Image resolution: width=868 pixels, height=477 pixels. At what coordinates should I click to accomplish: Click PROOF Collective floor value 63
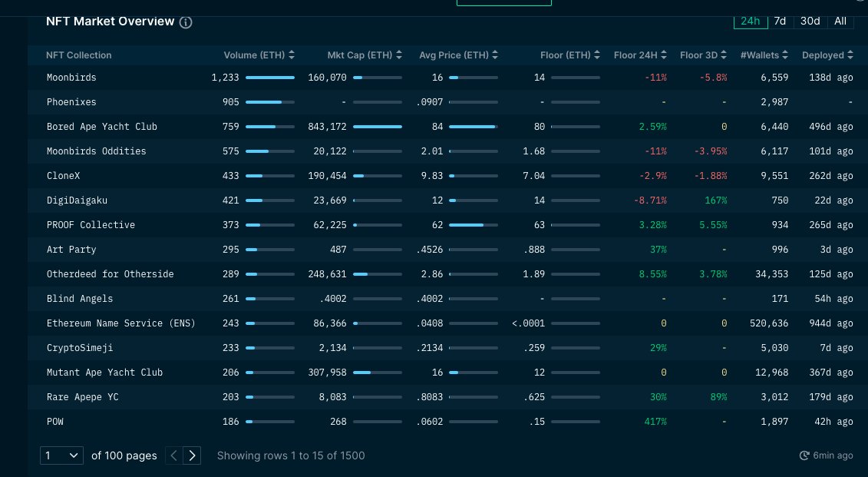point(540,224)
